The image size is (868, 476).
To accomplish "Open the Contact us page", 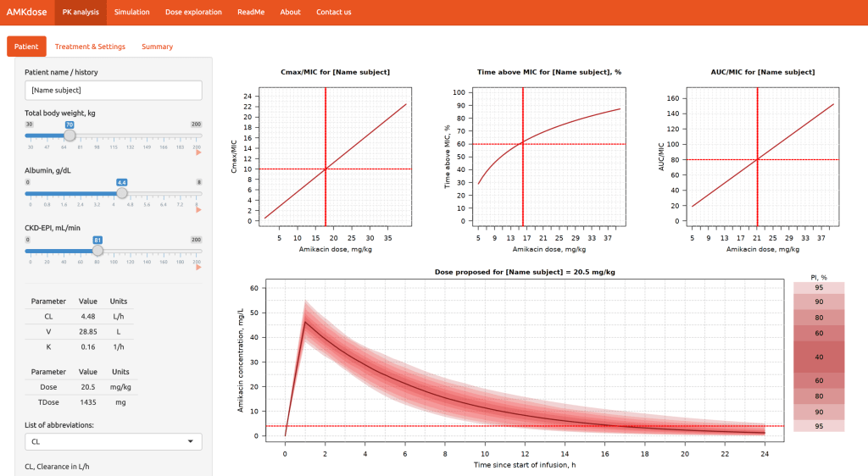I will 333,12.
